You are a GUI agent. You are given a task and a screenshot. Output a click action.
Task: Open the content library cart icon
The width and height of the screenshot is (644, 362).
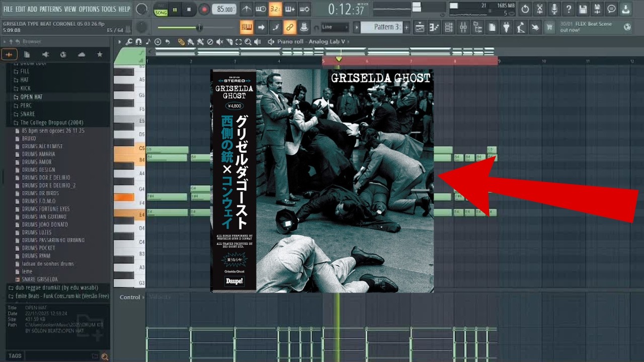pyautogui.click(x=549, y=27)
